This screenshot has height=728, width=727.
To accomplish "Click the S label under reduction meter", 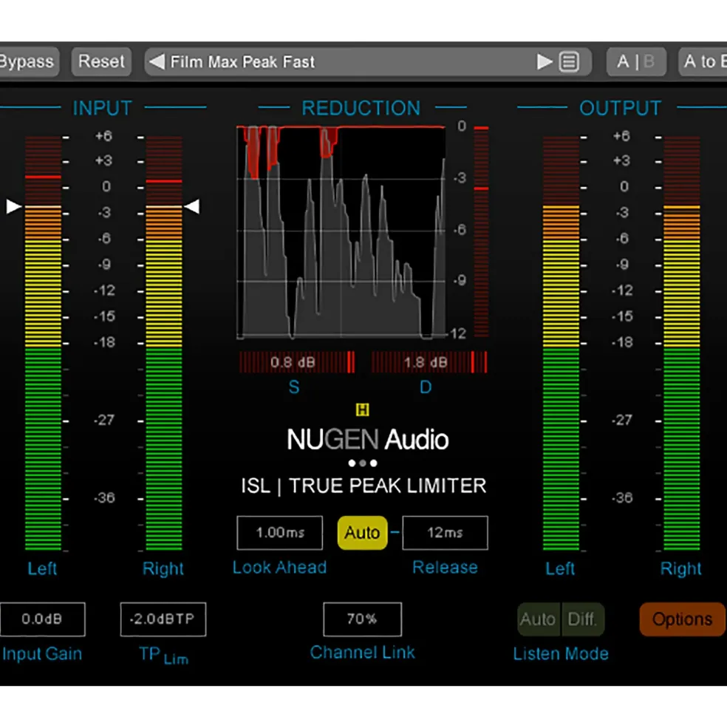I will coord(294,387).
